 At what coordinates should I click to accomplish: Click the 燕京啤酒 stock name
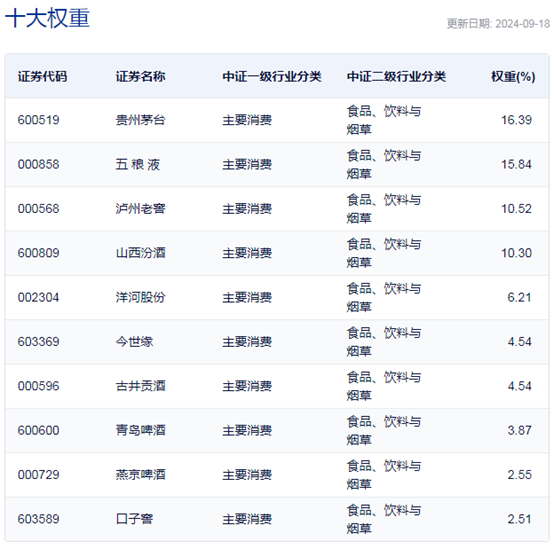[140, 475]
